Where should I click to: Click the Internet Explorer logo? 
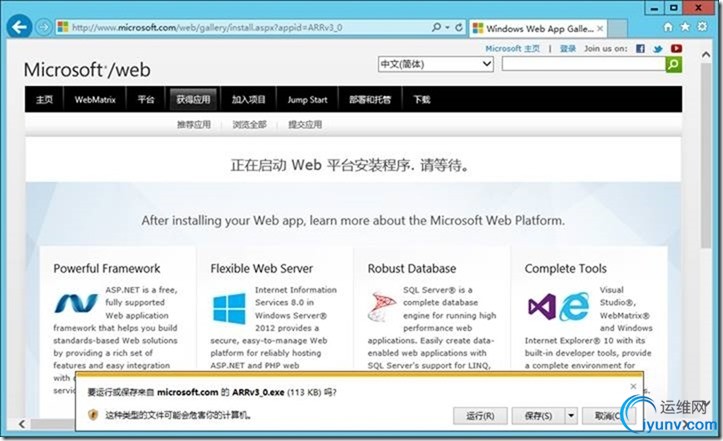click(575, 306)
